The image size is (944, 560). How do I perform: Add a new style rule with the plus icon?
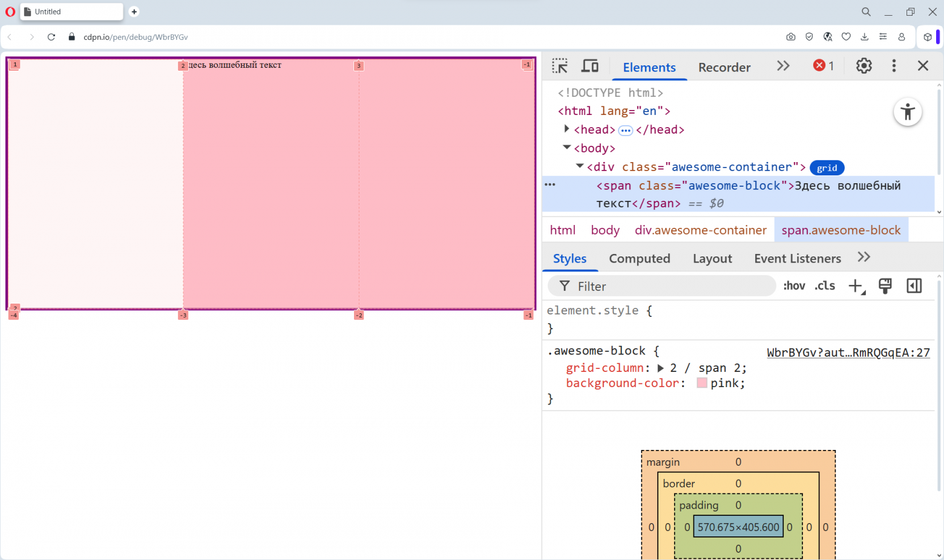[x=855, y=285]
